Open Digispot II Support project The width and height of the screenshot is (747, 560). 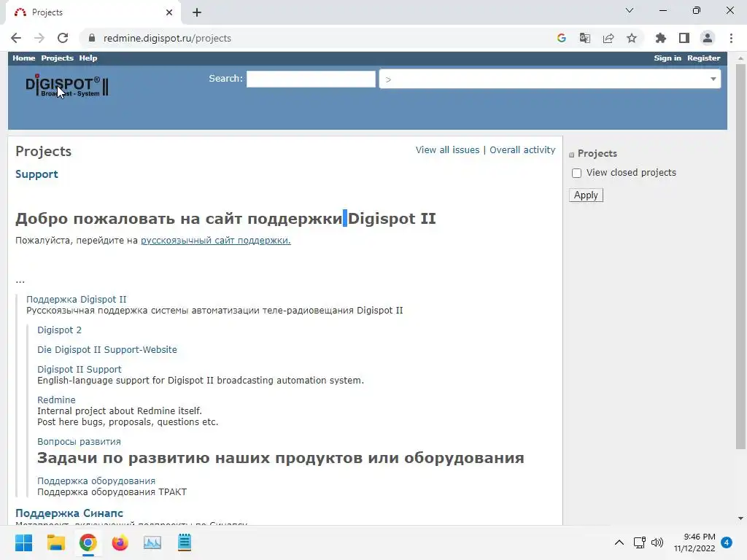pyautogui.click(x=80, y=370)
